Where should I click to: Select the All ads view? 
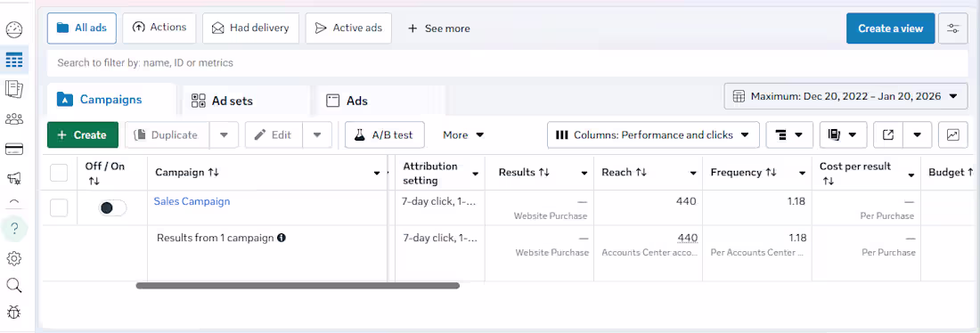point(82,28)
